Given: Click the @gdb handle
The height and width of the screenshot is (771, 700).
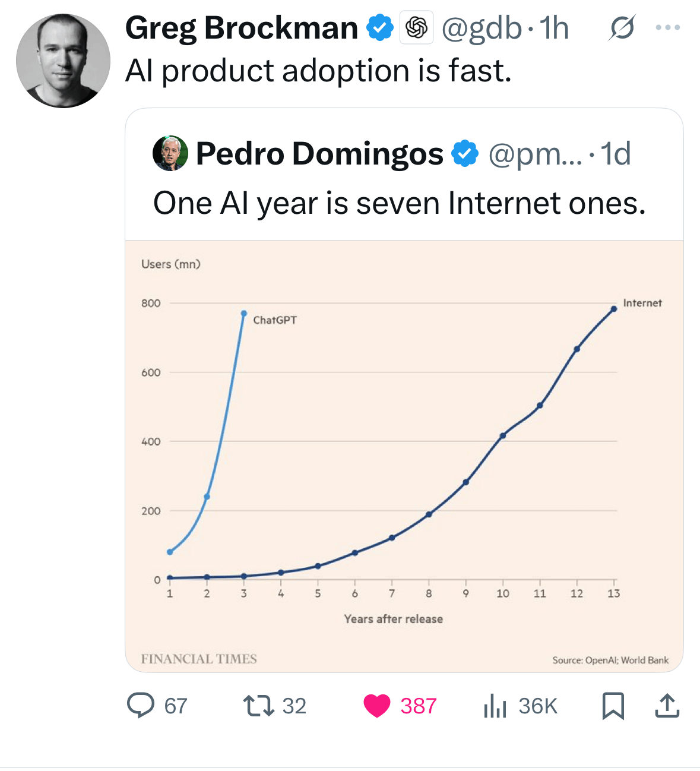Looking at the screenshot, I should point(482,28).
